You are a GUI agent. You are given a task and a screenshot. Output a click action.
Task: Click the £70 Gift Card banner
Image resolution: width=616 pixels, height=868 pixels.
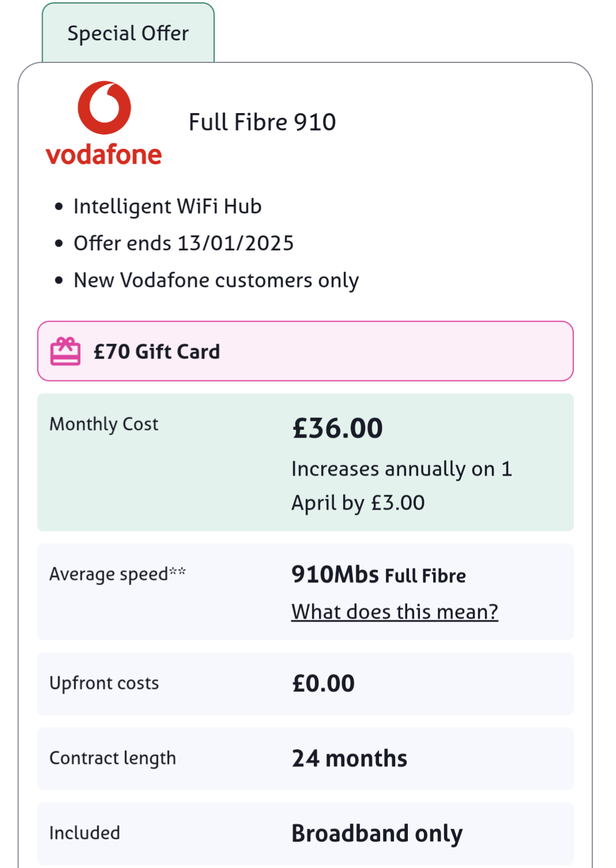point(306,351)
